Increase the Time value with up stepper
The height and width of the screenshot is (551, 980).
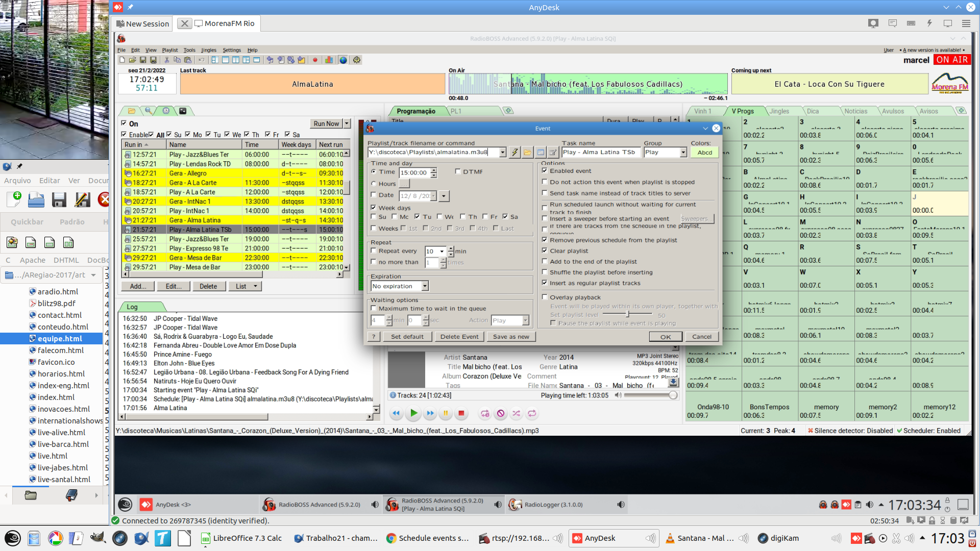click(x=434, y=170)
